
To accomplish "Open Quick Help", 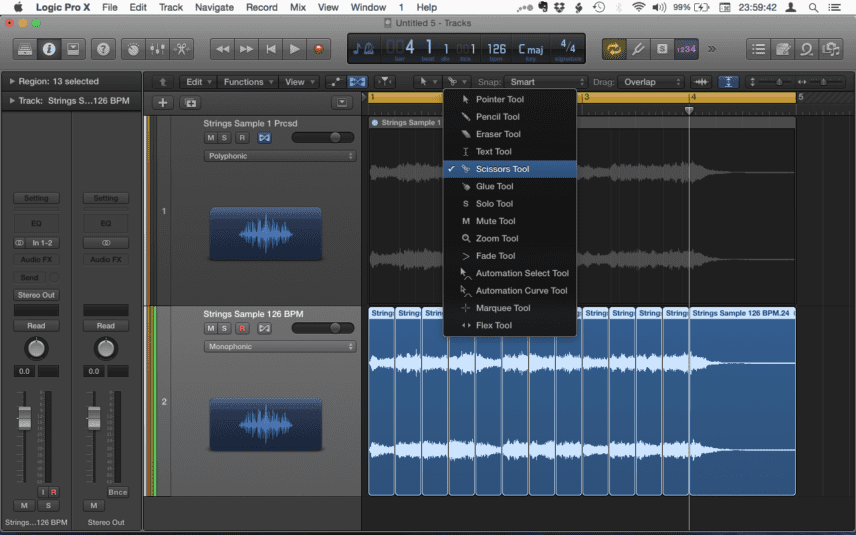I will tap(103, 49).
